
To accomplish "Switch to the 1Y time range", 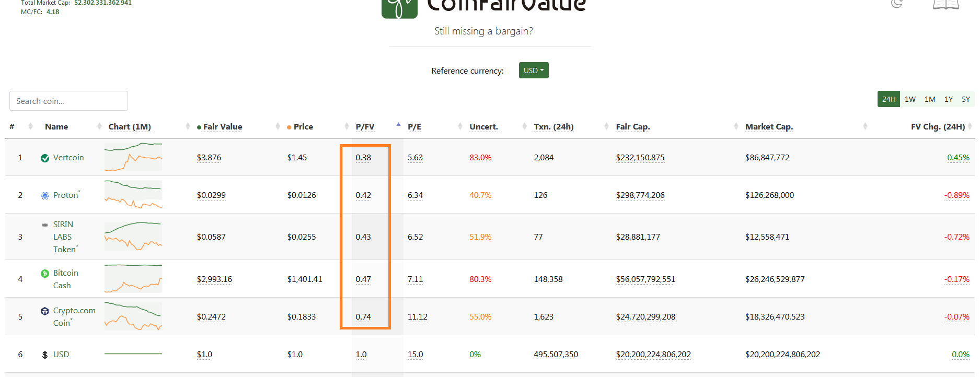I will tap(949, 99).
